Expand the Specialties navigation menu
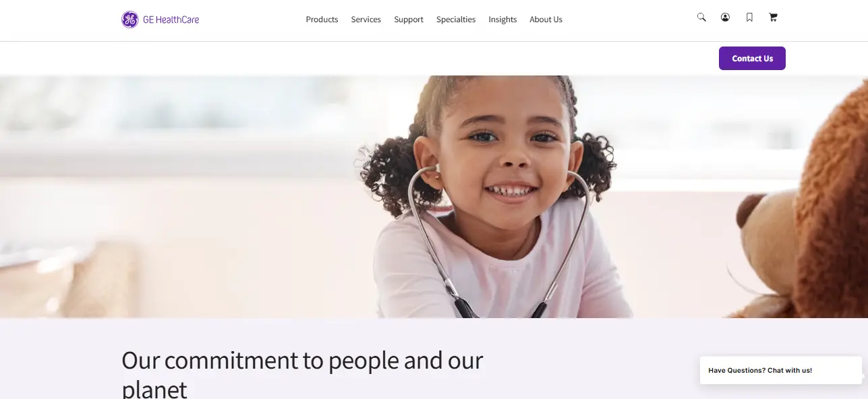This screenshot has height=399, width=868. tap(456, 20)
